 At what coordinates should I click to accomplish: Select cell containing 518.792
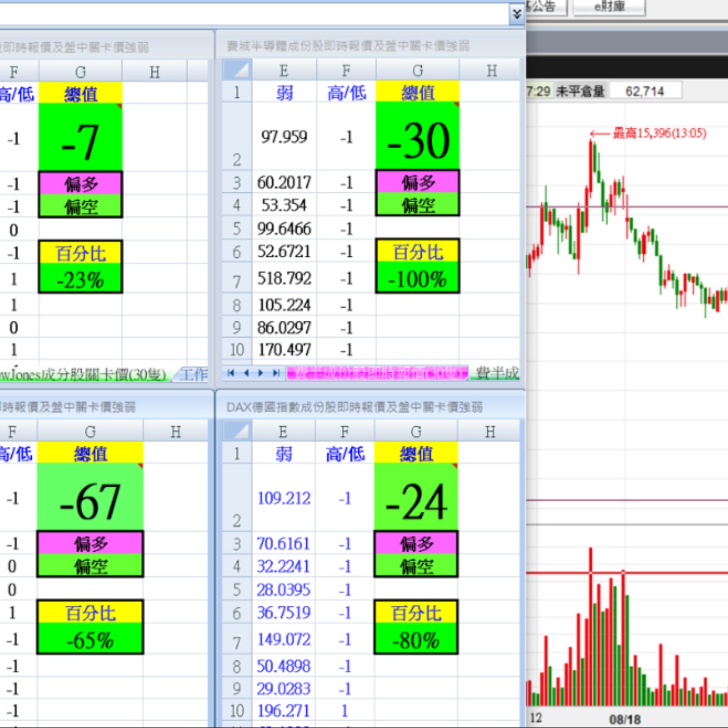tap(284, 278)
